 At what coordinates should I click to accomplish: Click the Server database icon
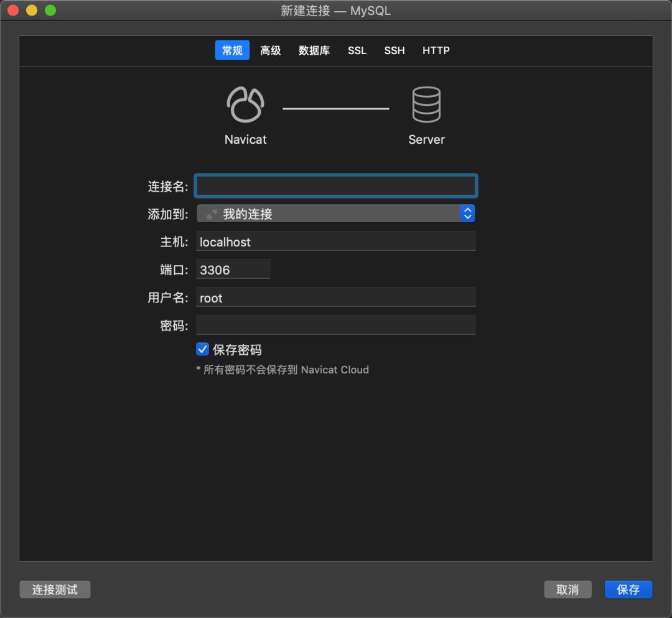coord(426,105)
